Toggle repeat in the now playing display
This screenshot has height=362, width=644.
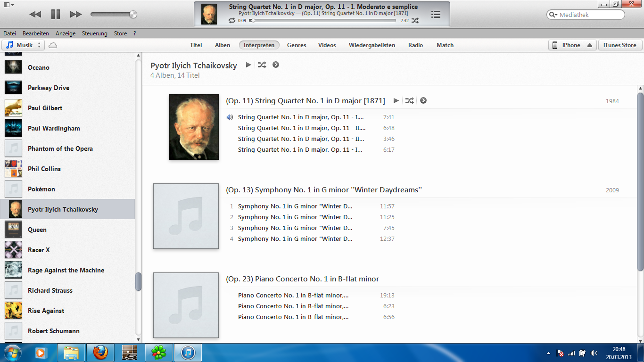[x=231, y=21]
